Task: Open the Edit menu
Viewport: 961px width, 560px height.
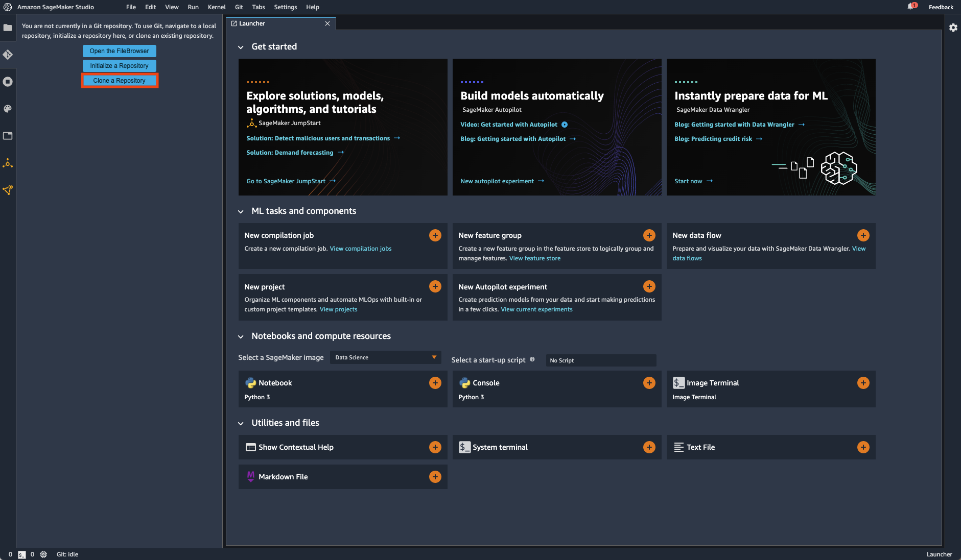Action: pos(150,7)
